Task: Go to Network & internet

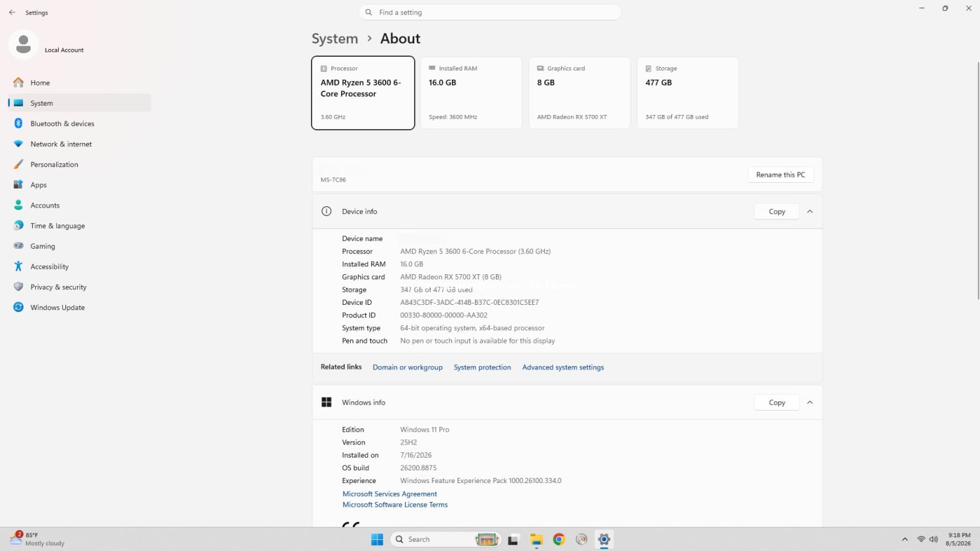Action: [x=79, y=144]
